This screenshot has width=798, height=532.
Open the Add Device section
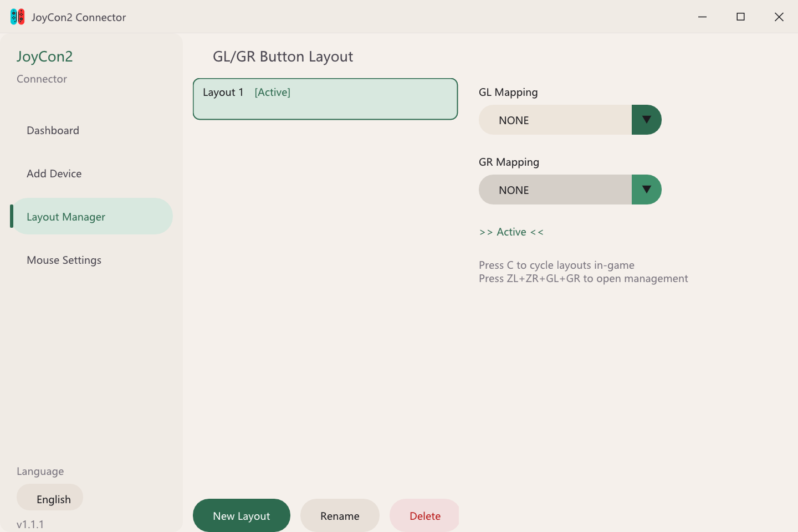(54, 173)
